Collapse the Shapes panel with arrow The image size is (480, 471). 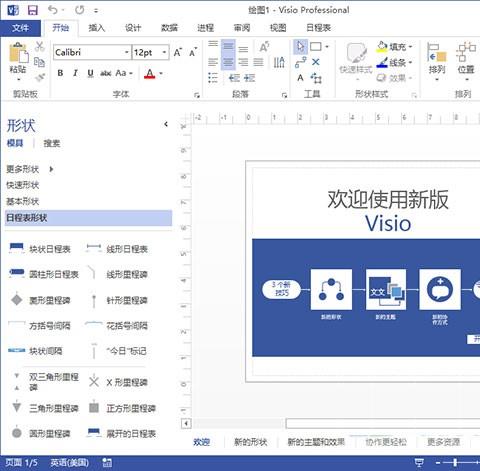[166, 124]
